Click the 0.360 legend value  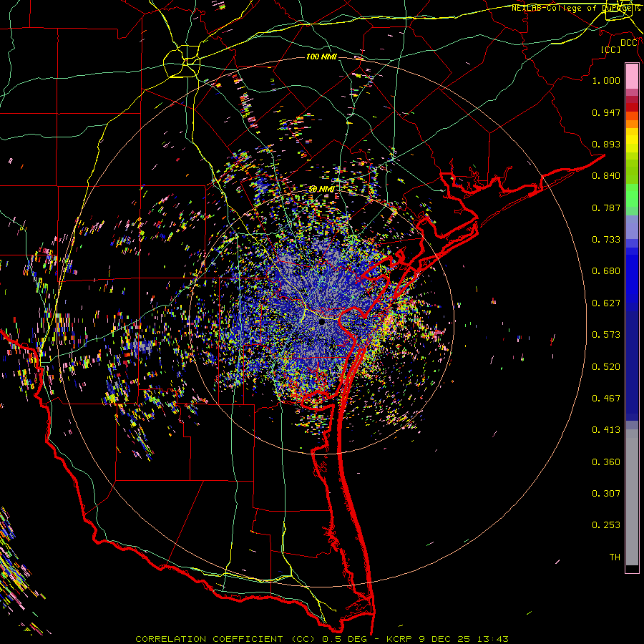[606, 462]
